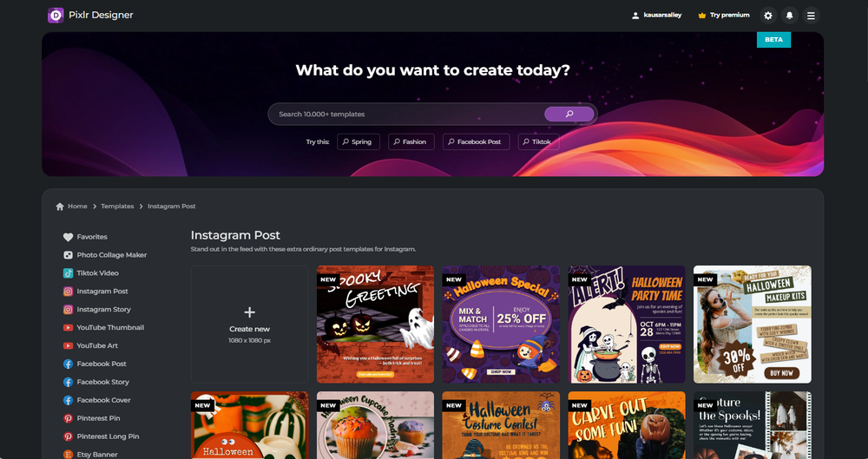Viewport: 868px width, 459px height.
Task: Click the Pixlr Designer logo icon
Action: point(56,15)
